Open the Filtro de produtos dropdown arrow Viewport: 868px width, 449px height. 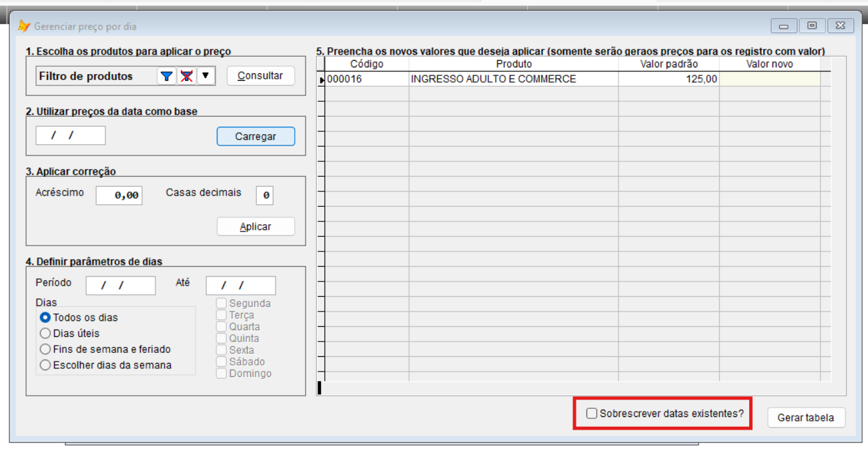pyautogui.click(x=206, y=76)
